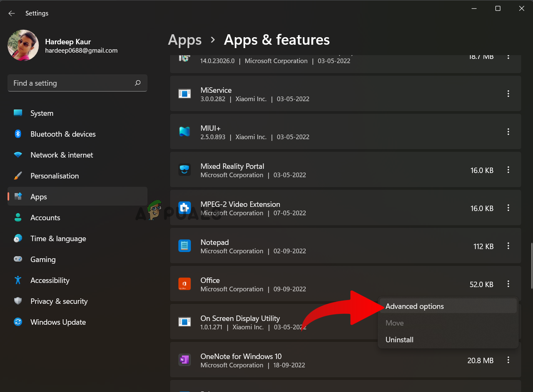Open the System settings section
The height and width of the screenshot is (392, 533).
coord(42,113)
